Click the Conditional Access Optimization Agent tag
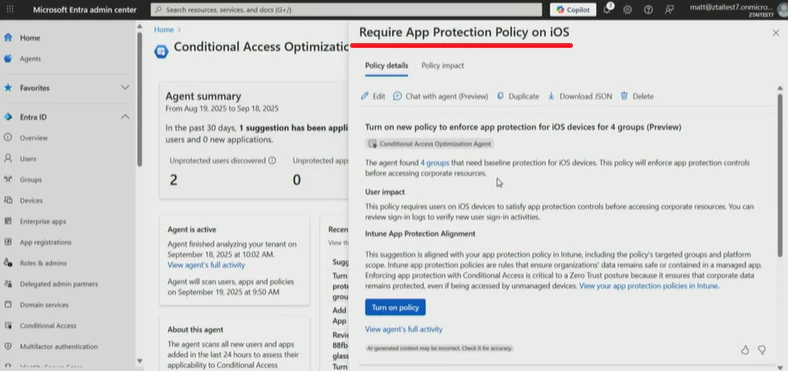The image size is (788, 371). pyautogui.click(x=430, y=144)
